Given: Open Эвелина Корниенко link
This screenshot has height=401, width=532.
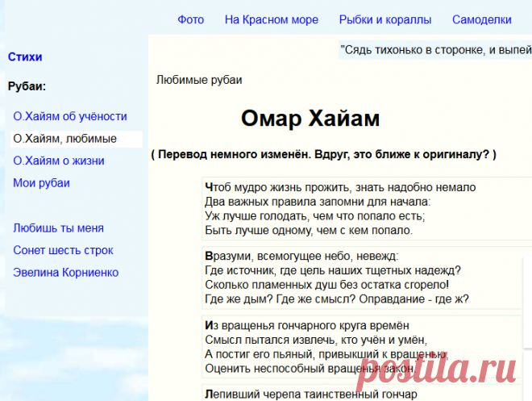Looking at the screenshot, I should tap(66, 273).
